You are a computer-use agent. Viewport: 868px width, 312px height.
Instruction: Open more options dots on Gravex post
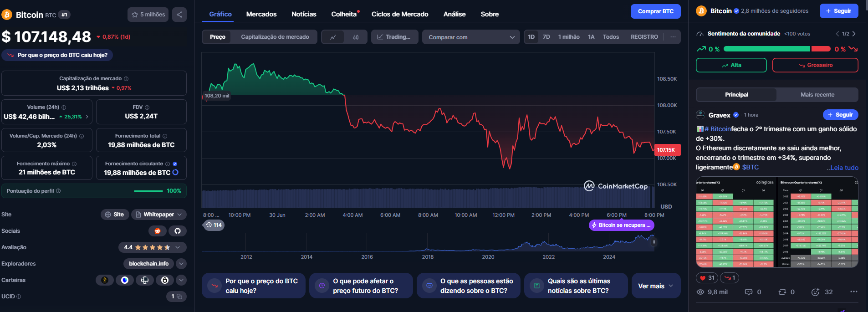pyautogui.click(x=854, y=292)
